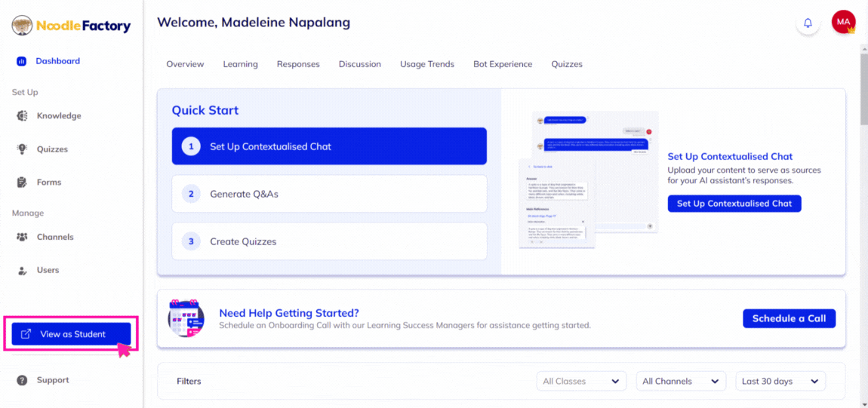
Task: Click the NoodleFactory logo
Action: pos(72,26)
